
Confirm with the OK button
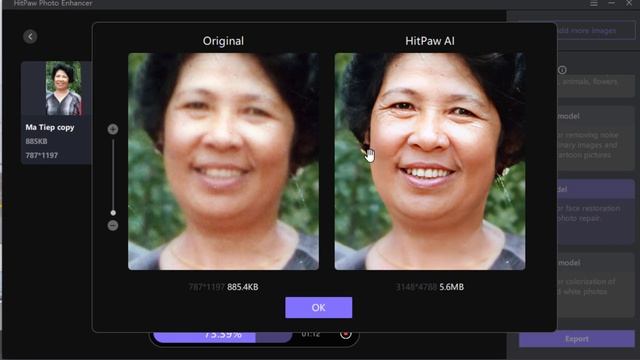pyautogui.click(x=318, y=307)
